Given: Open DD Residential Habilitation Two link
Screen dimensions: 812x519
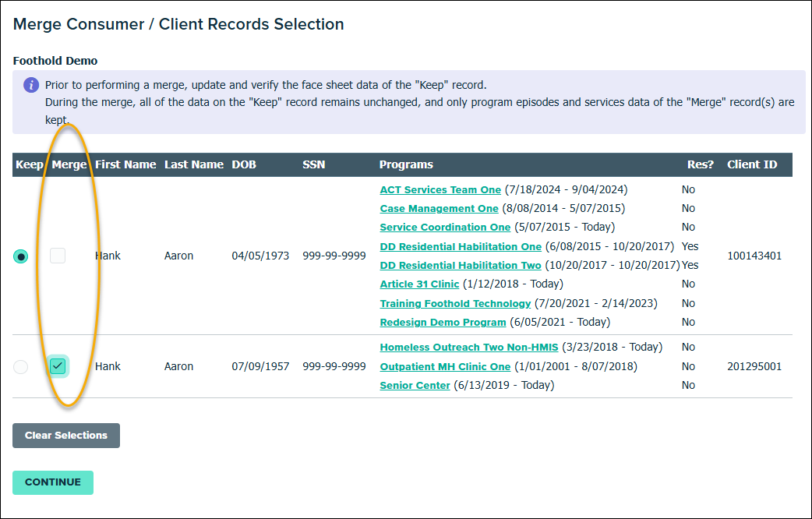Looking at the screenshot, I should tap(460, 266).
